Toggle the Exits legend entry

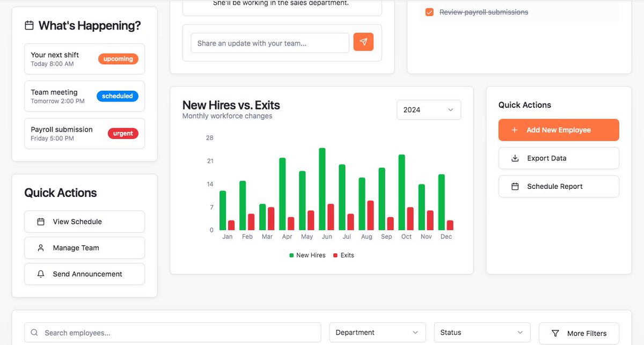coord(342,255)
